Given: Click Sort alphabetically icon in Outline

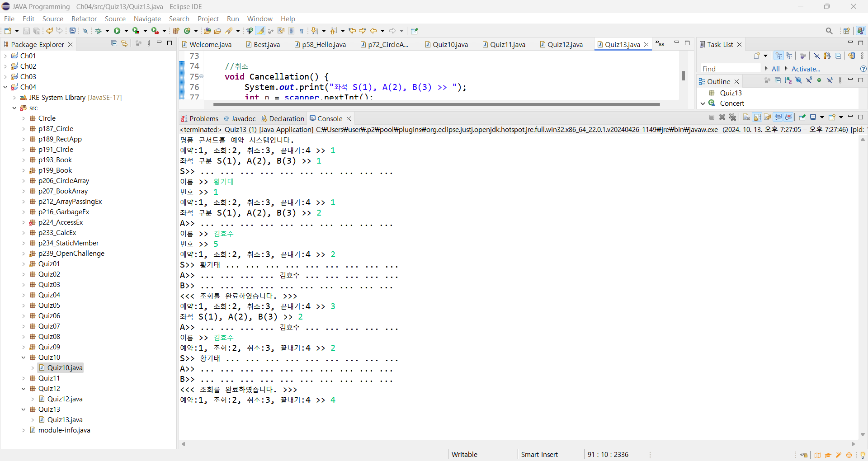Looking at the screenshot, I should [x=788, y=80].
